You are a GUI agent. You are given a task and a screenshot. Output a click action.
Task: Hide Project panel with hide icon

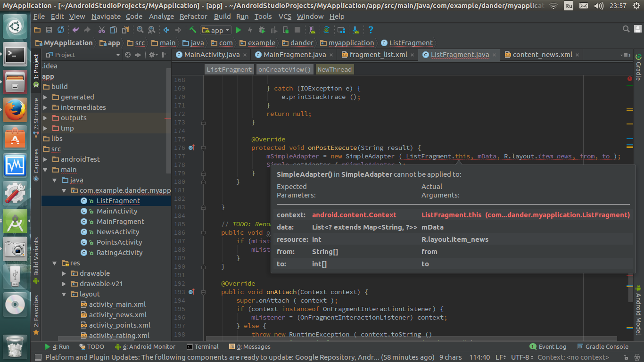coord(165,55)
